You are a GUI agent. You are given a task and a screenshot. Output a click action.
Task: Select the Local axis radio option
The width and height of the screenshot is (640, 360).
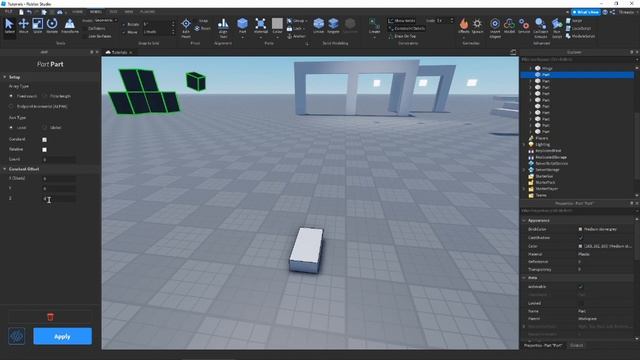click(11, 128)
